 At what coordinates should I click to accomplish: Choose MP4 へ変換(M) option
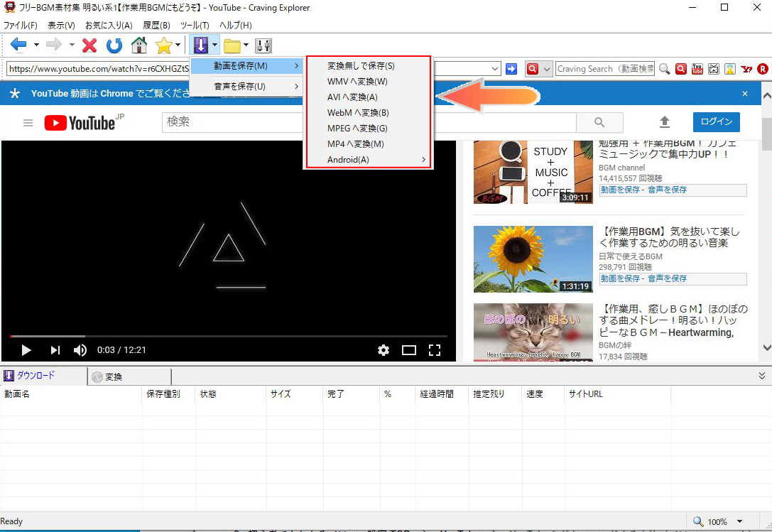tap(369, 144)
